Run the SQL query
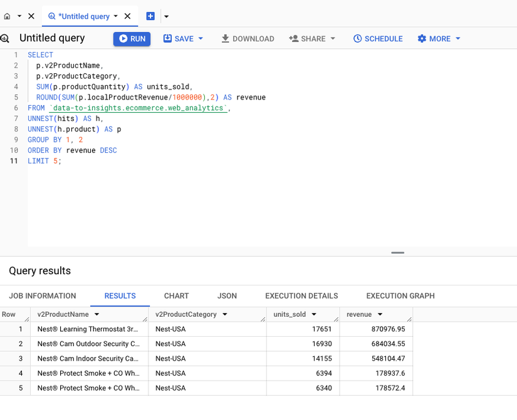Image resolution: width=517 pixels, height=420 pixels. click(x=132, y=39)
